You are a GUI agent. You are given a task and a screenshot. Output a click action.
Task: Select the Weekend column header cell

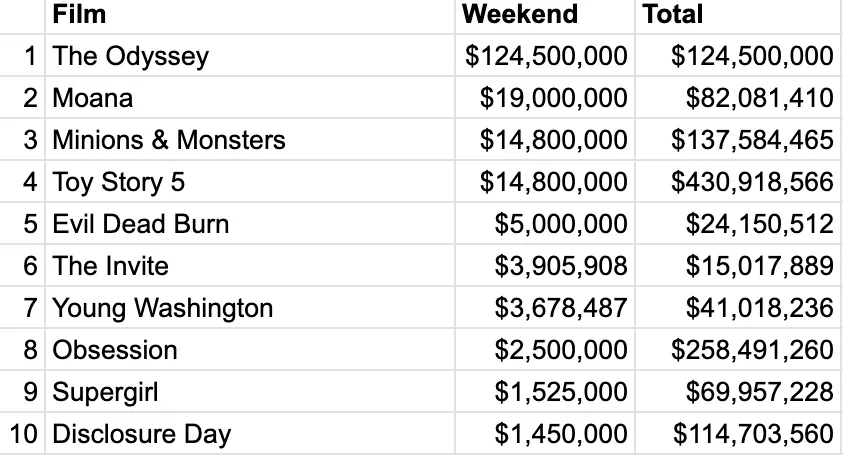[x=545, y=16]
